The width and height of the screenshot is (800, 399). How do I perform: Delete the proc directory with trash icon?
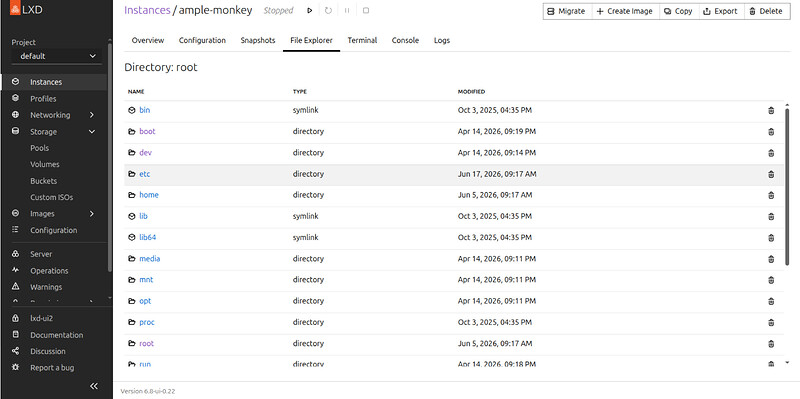coord(771,322)
